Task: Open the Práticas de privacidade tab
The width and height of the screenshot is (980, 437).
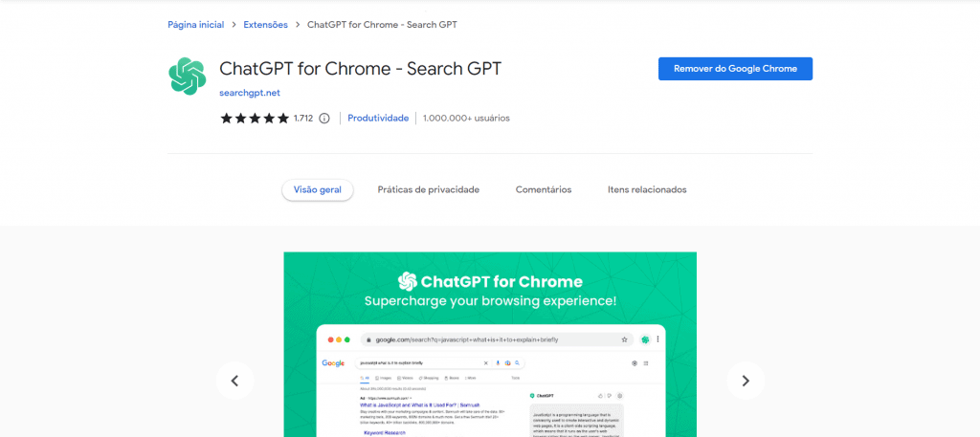Action: (x=428, y=189)
